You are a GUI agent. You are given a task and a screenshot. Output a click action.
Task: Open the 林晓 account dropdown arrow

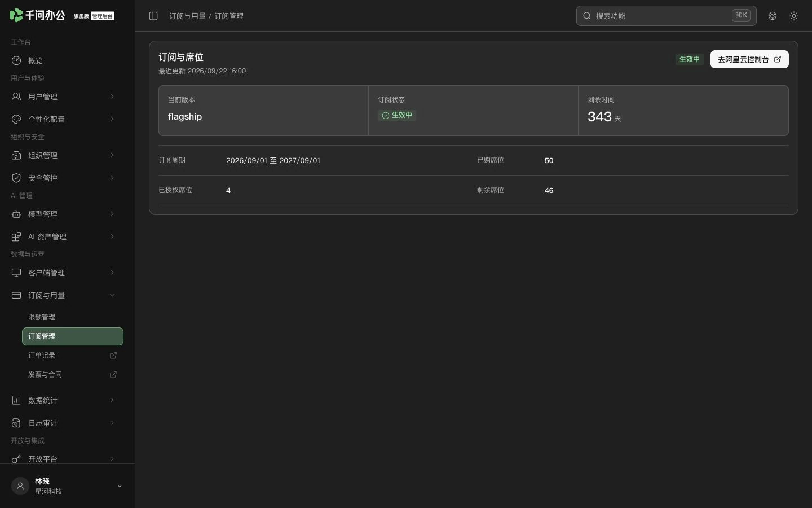point(120,486)
